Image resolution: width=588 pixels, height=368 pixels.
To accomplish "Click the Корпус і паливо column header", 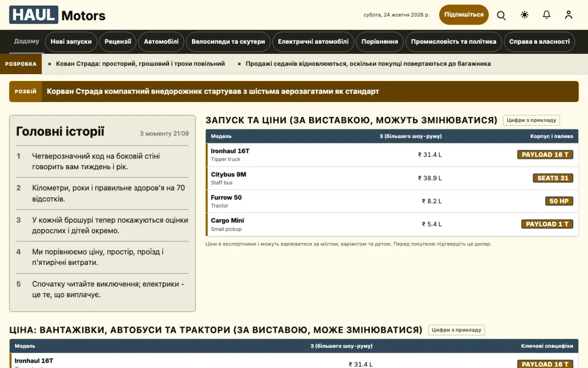I will coord(551,136).
